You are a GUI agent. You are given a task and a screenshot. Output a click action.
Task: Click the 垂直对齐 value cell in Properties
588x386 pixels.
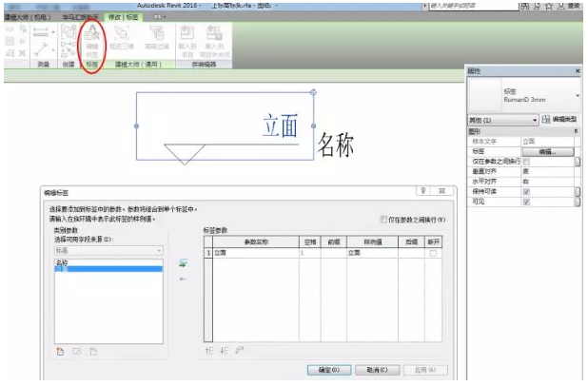(x=547, y=172)
